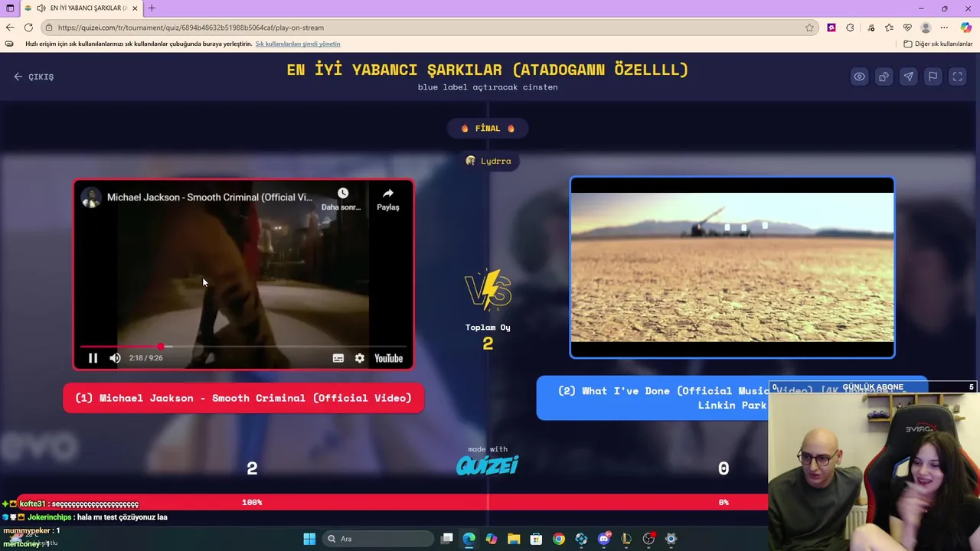Click the browser back arrow
Image resolution: width=980 pixels, height=551 pixels.
pos(10,28)
